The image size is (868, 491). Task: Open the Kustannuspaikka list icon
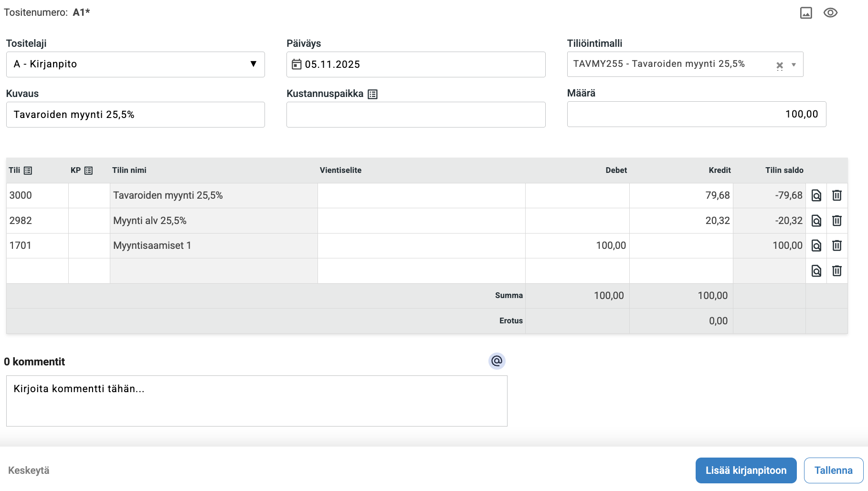[x=372, y=94]
